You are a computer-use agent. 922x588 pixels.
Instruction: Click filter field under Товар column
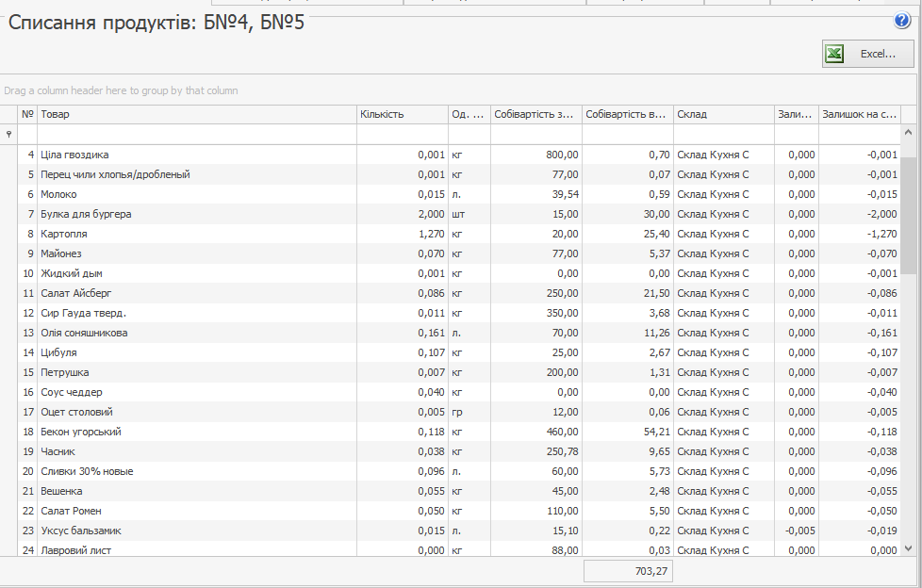[196, 135]
